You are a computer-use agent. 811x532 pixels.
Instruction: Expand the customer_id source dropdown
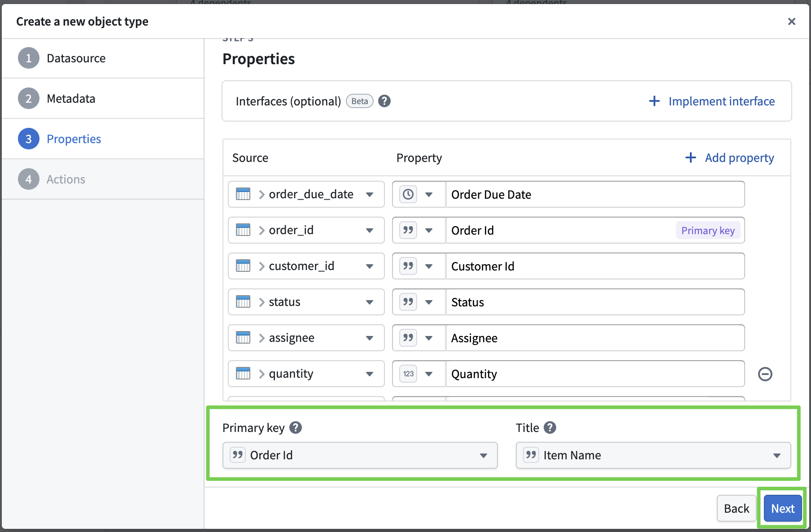[369, 266]
